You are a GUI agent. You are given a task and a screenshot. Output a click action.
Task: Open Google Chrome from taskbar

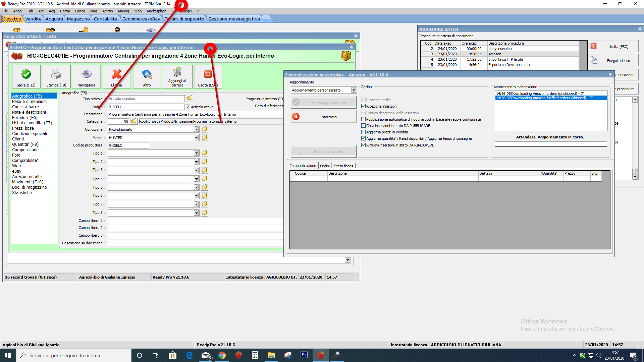[222, 355]
